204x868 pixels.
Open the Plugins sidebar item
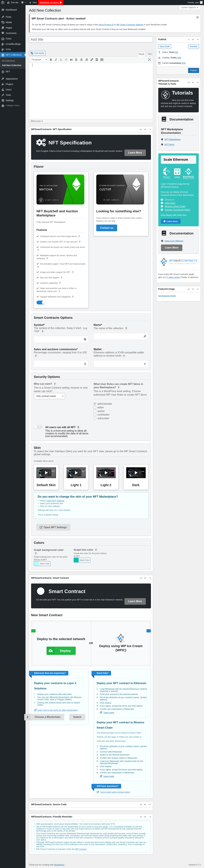[12, 84]
